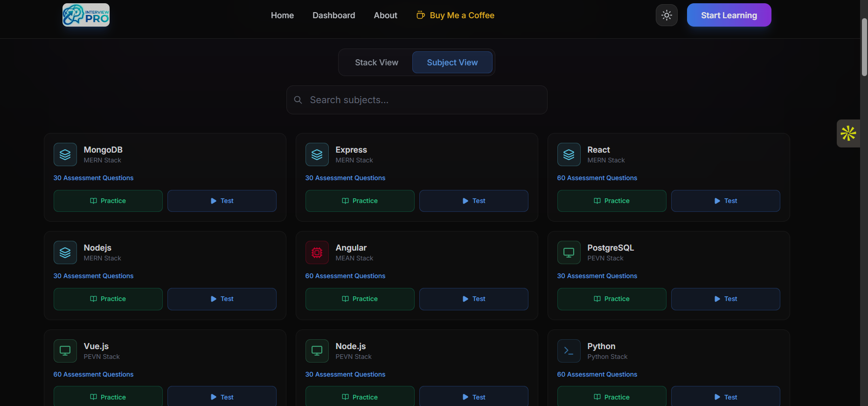Open Practice for React
Screen dimensions: 868x406
tap(612, 201)
